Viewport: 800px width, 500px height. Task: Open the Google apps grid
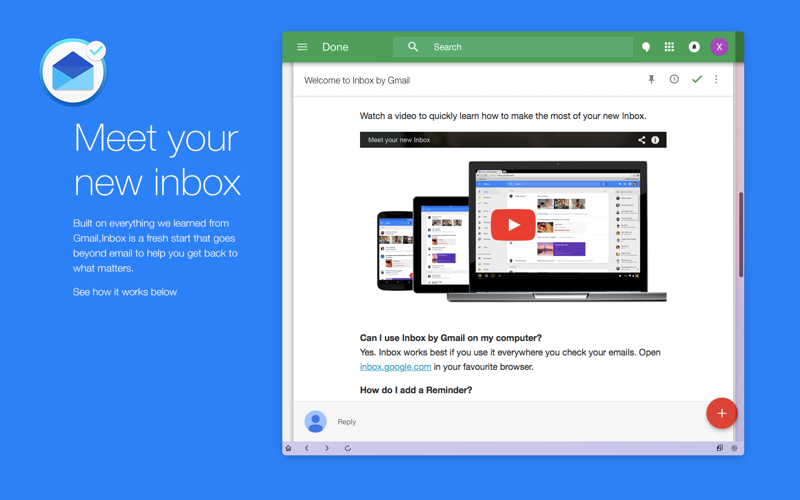(669, 47)
